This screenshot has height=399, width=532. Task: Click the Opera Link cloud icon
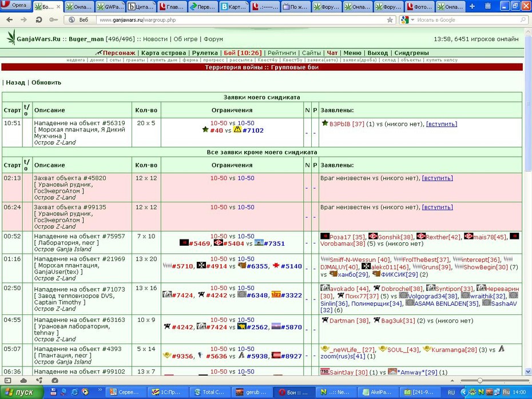tap(23, 381)
